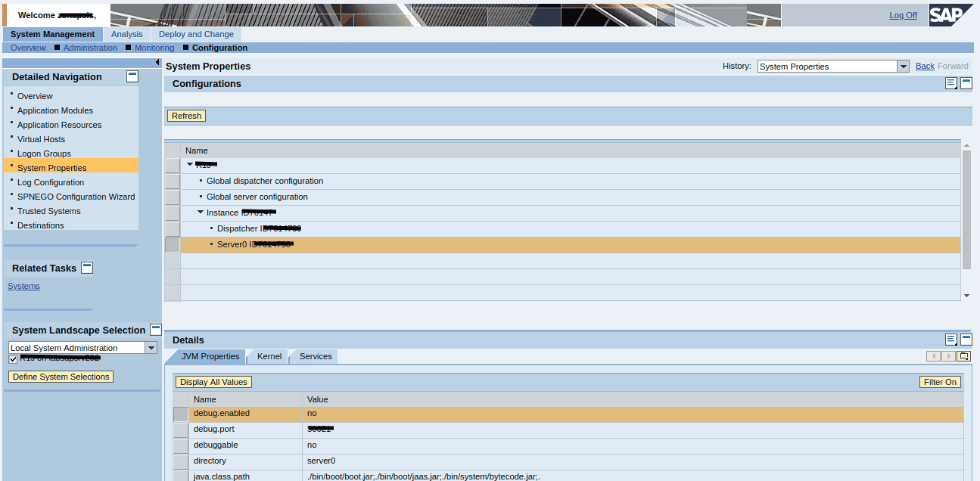Screen dimensions: 980x481
Task: Open the Systems link under Related Tasks
Action: tap(23, 286)
